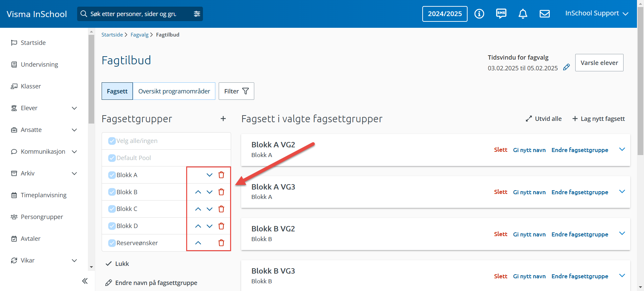The image size is (644, 291).
Task: Add new fagsettgruppe with plus icon
Action: (223, 119)
